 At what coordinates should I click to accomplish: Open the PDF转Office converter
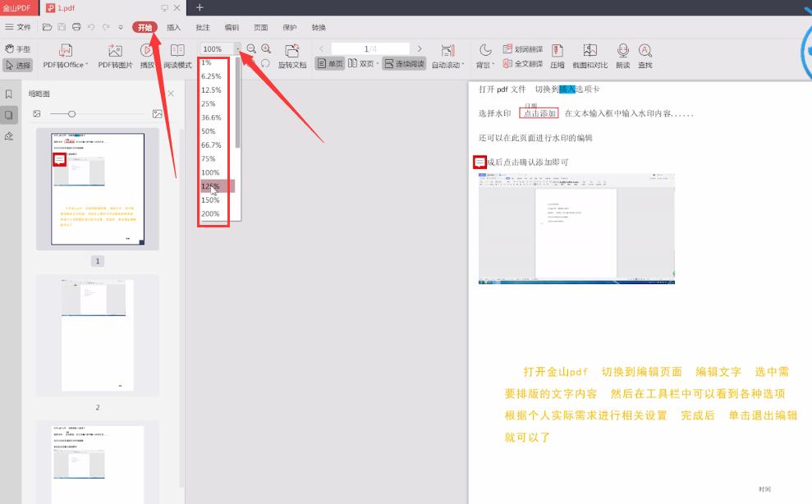pyautogui.click(x=65, y=57)
